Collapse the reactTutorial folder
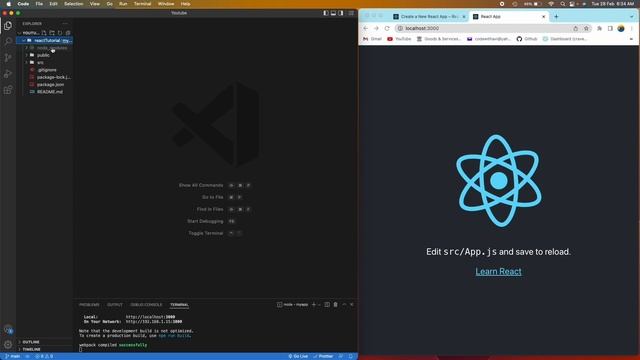The height and width of the screenshot is (360, 640). (45, 40)
